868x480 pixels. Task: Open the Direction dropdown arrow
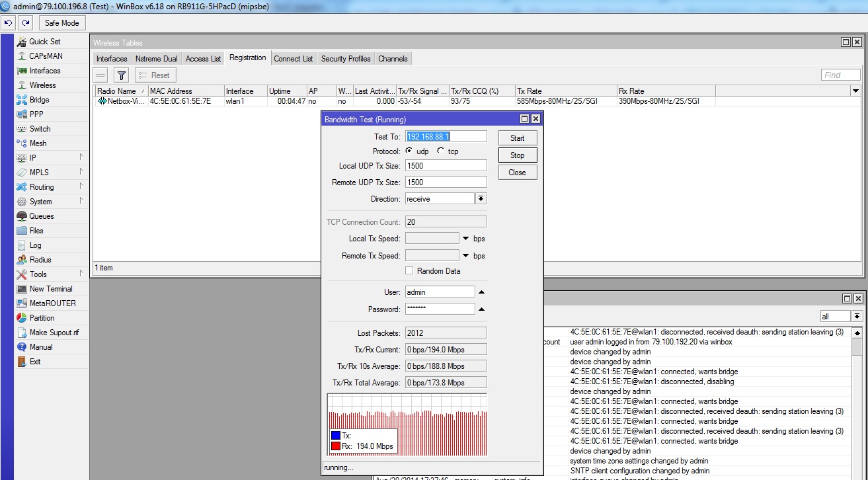[481, 199]
